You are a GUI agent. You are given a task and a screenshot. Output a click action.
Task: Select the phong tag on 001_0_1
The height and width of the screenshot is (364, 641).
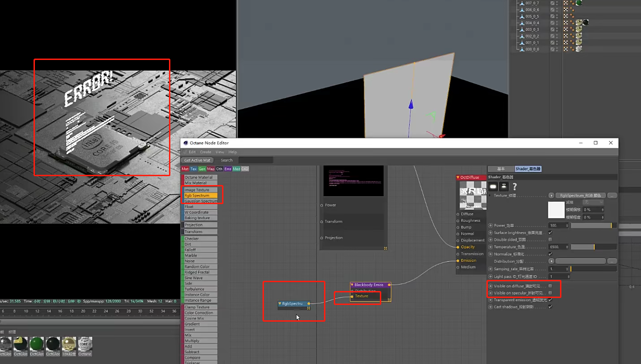(x=572, y=42)
